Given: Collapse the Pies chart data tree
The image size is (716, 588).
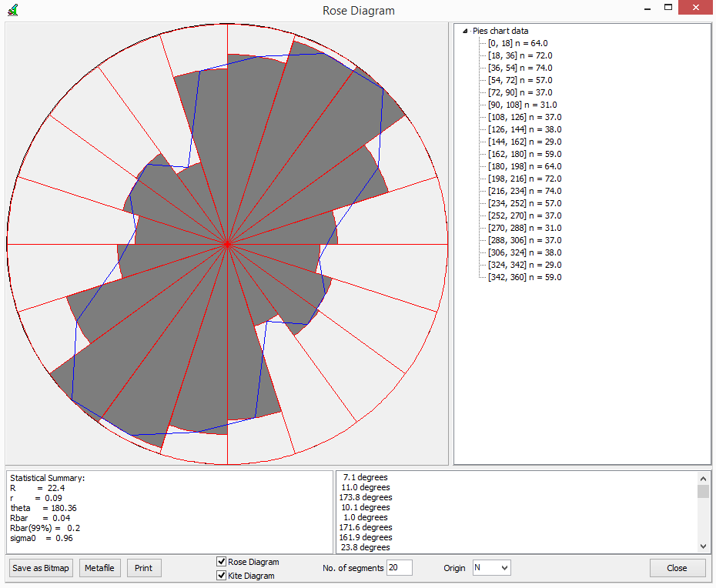Looking at the screenshot, I should click(x=463, y=30).
